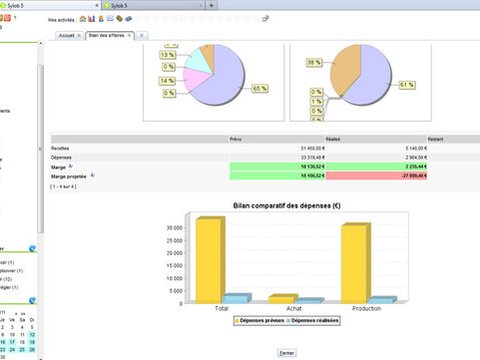Select the Dépenses row label
The image size is (480, 360).
pyautogui.click(x=61, y=157)
